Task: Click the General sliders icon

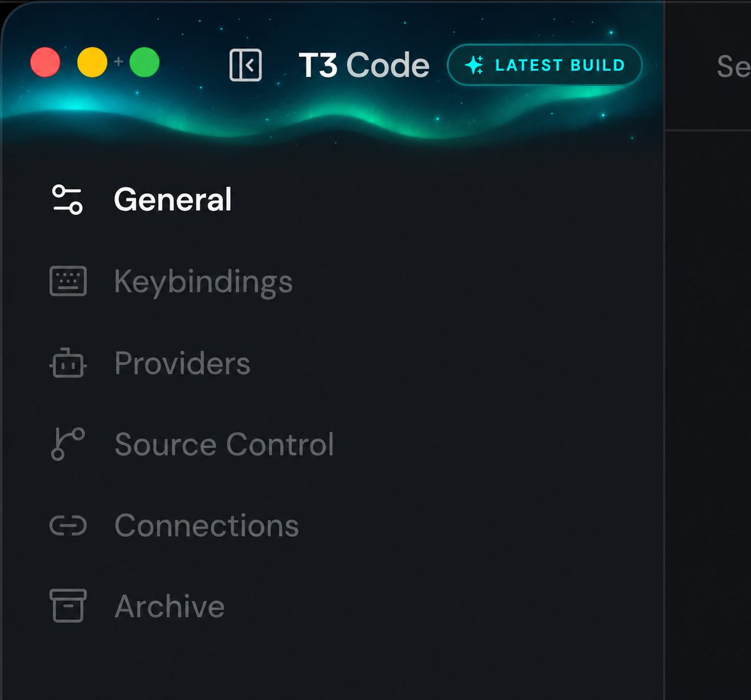Action: 67,200
